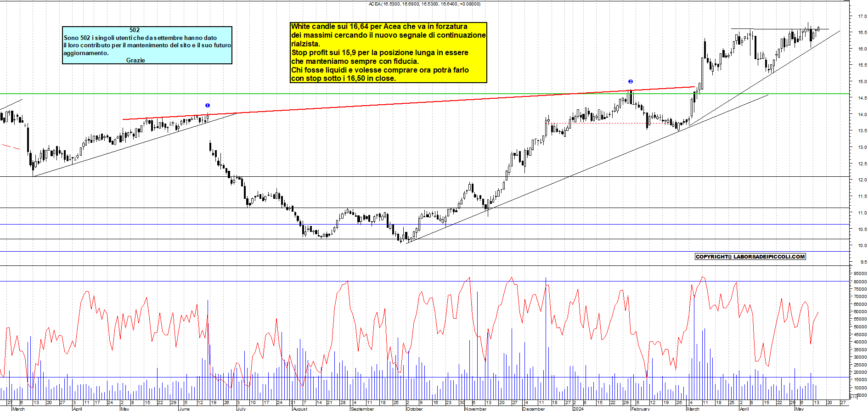Image resolution: width=868 pixels, height=411 pixels.
Task: Click line "Sono 502 i singoli utenti"
Action: click(141, 38)
